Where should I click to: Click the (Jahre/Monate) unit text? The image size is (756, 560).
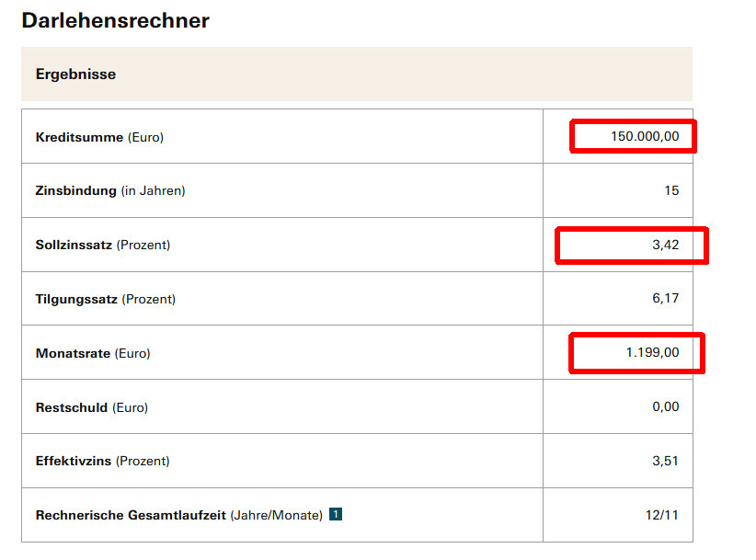click(x=276, y=515)
